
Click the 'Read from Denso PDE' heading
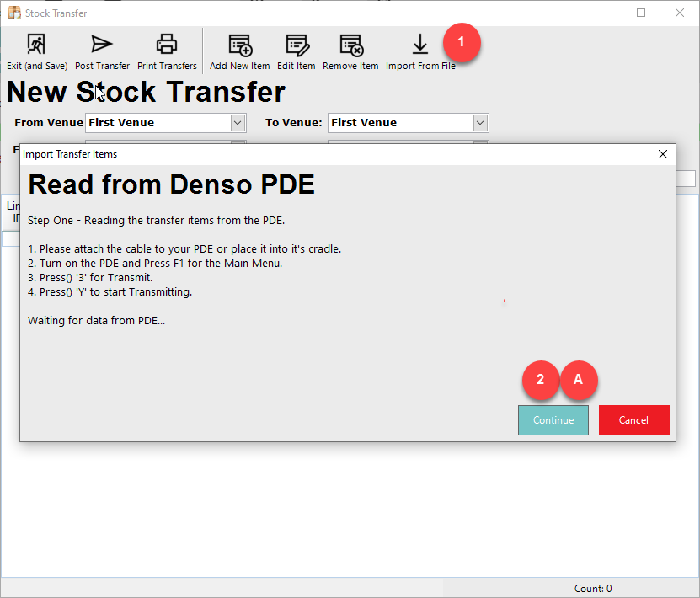(172, 184)
